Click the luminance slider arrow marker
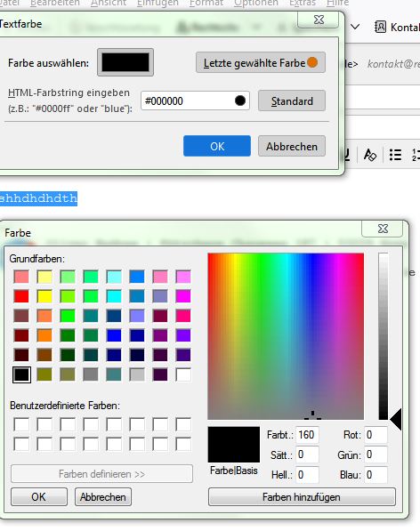 (396, 419)
